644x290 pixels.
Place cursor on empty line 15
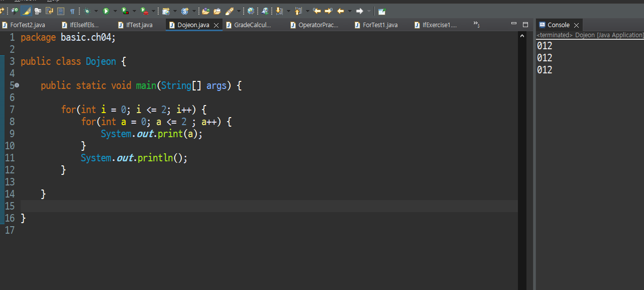(x=269, y=206)
